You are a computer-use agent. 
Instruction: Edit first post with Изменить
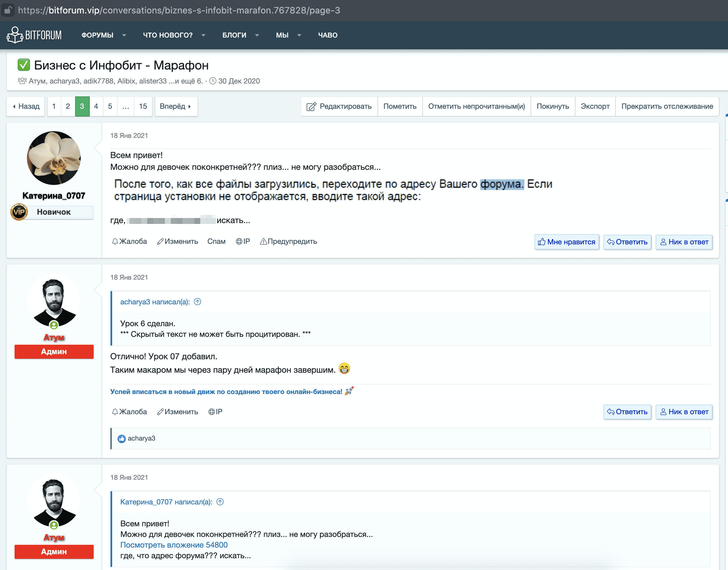click(x=178, y=241)
